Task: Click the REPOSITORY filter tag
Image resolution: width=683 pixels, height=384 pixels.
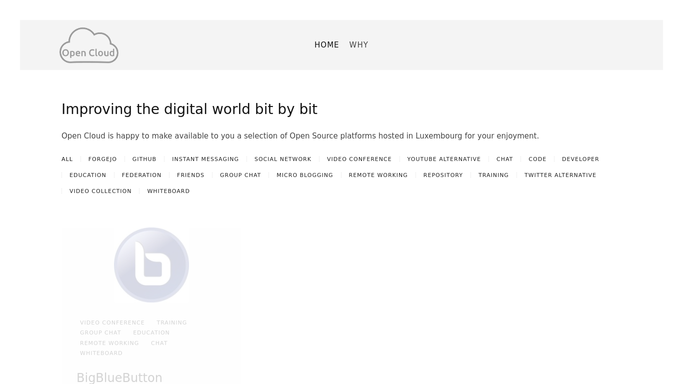Action: pos(443,175)
